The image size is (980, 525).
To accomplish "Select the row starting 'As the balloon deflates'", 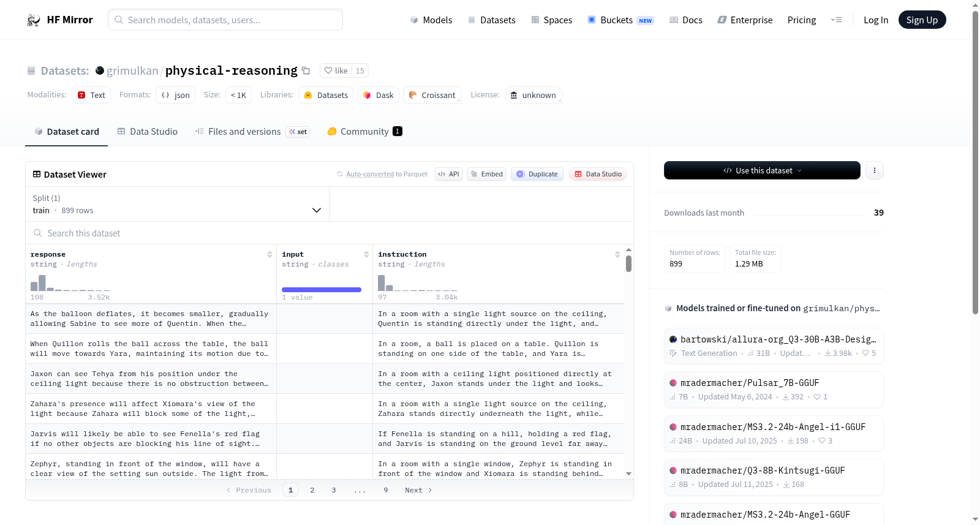I will point(325,319).
